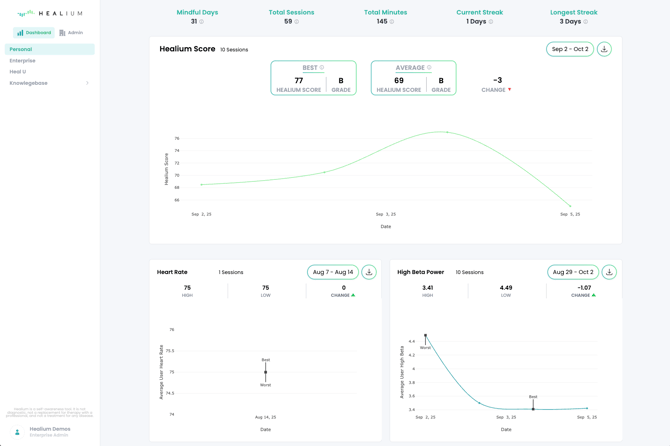Click info icon next to Total Sessions
670x446 pixels.
297,22
